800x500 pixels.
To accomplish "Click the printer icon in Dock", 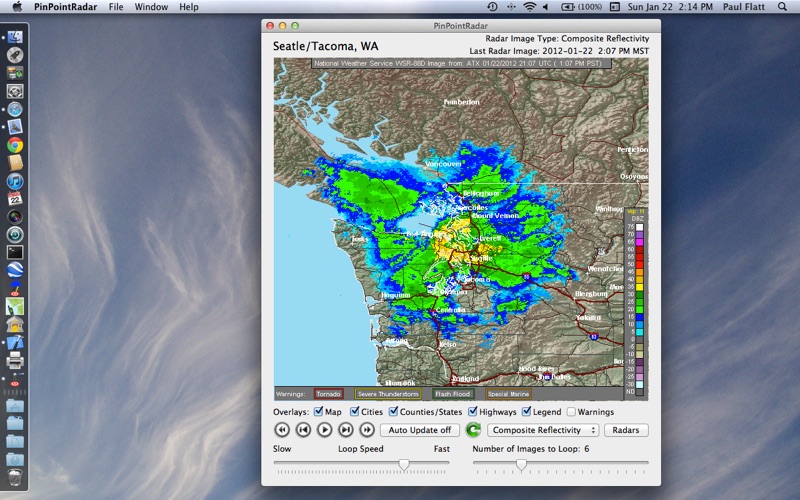I will (15, 360).
